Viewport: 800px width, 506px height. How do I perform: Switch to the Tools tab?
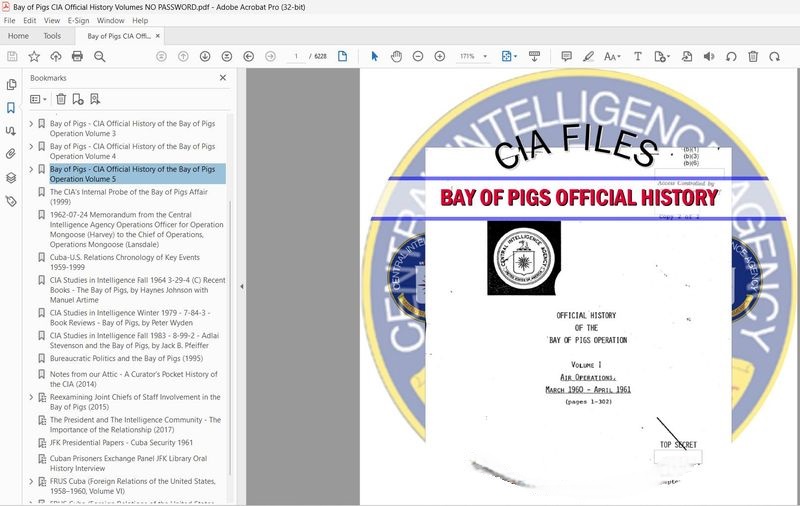pyautogui.click(x=51, y=36)
